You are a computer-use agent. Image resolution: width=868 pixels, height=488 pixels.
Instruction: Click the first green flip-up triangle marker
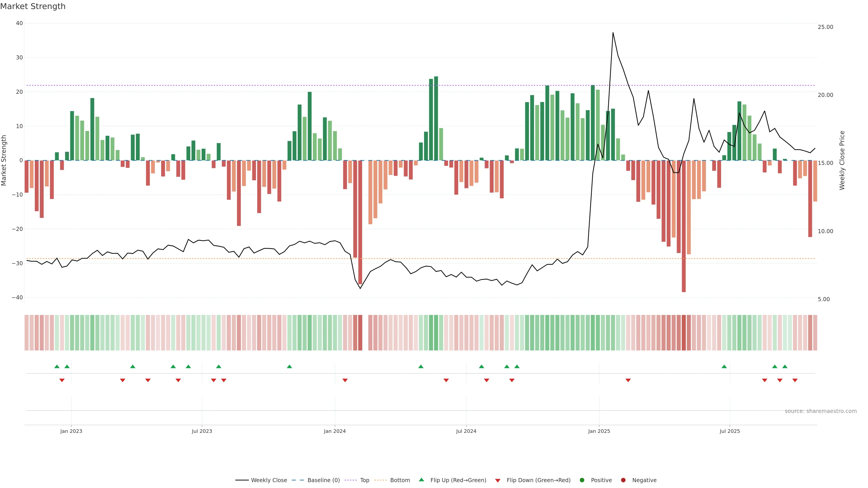click(57, 366)
